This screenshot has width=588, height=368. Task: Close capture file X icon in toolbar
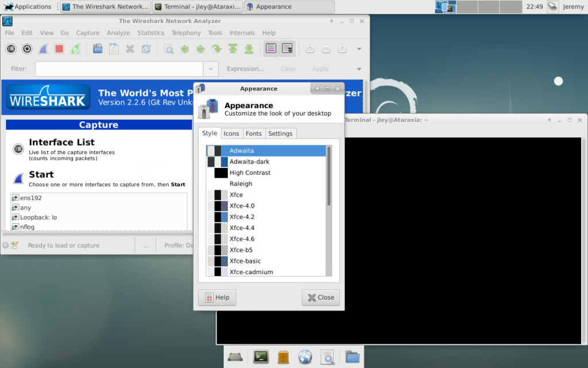click(130, 49)
